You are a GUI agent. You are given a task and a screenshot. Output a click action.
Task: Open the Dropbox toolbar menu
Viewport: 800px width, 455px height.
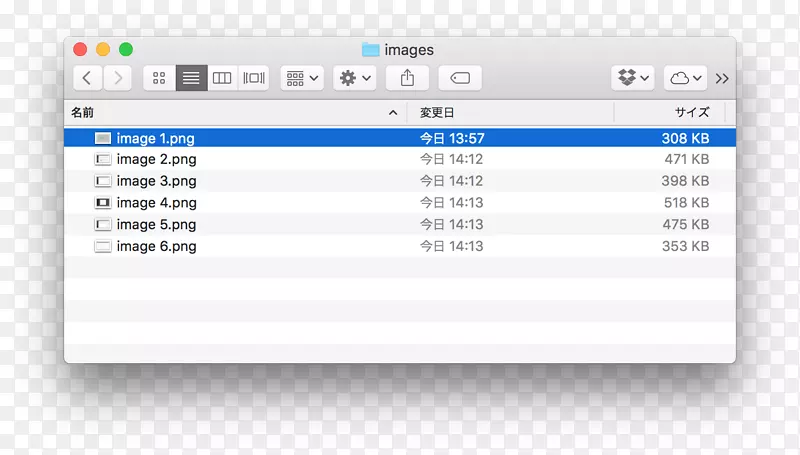coord(633,78)
